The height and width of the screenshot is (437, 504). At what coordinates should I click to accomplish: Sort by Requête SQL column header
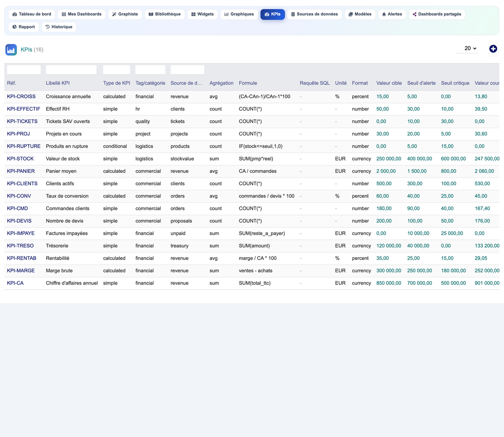tap(315, 83)
